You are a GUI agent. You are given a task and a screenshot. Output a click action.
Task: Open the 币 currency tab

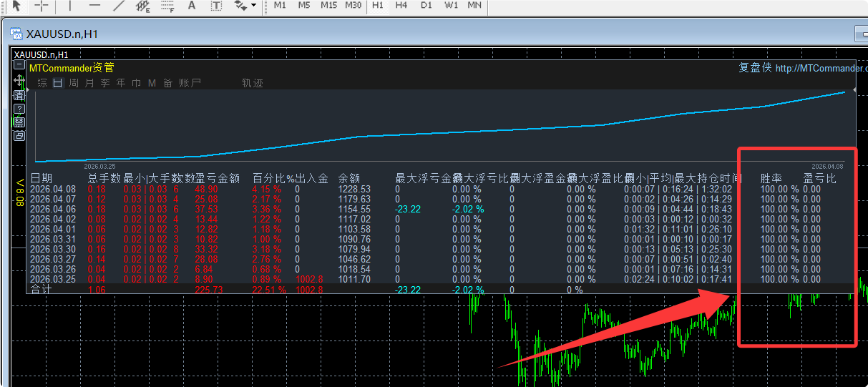137,83
